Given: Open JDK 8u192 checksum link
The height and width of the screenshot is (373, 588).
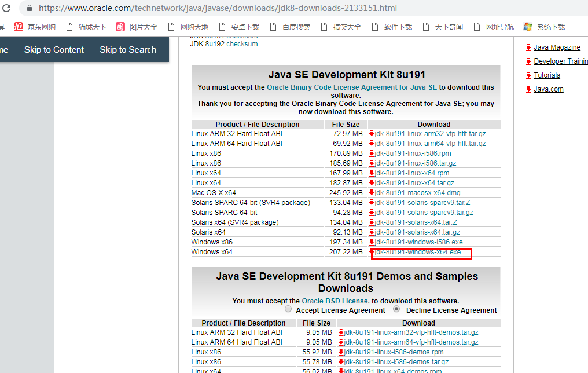Looking at the screenshot, I should [242, 44].
